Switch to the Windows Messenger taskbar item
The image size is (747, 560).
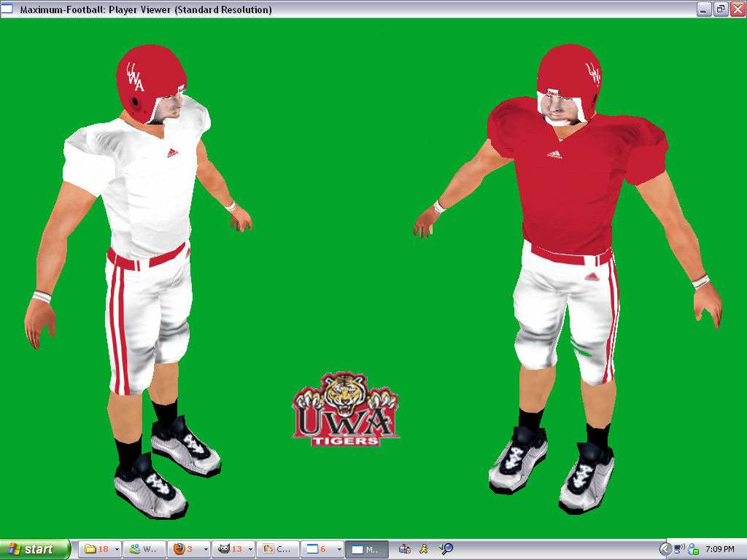tap(144, 549)
